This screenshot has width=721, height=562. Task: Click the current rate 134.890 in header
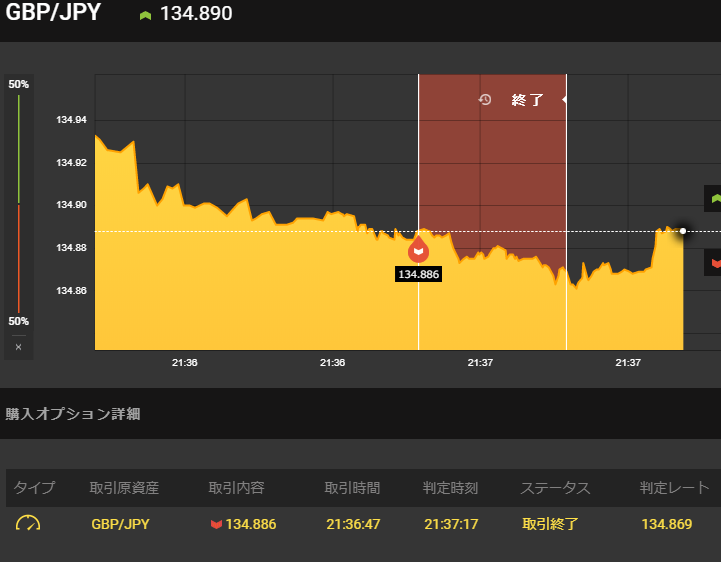[196, 13]
